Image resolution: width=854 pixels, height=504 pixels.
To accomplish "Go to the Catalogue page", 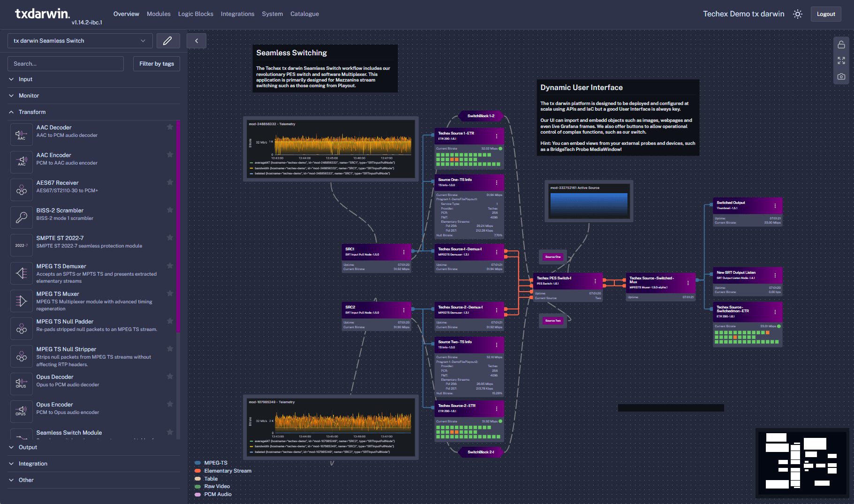I will [304, 14].
